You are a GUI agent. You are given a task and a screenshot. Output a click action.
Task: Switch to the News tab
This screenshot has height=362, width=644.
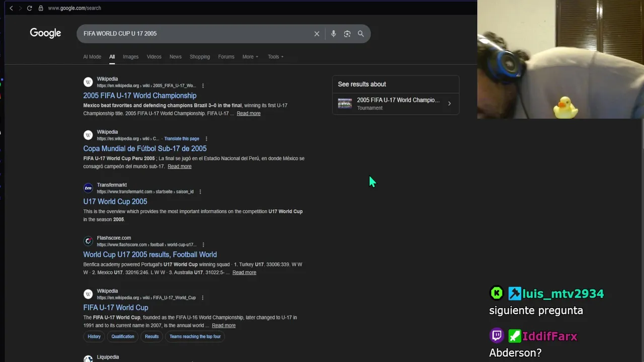[176, 57]
